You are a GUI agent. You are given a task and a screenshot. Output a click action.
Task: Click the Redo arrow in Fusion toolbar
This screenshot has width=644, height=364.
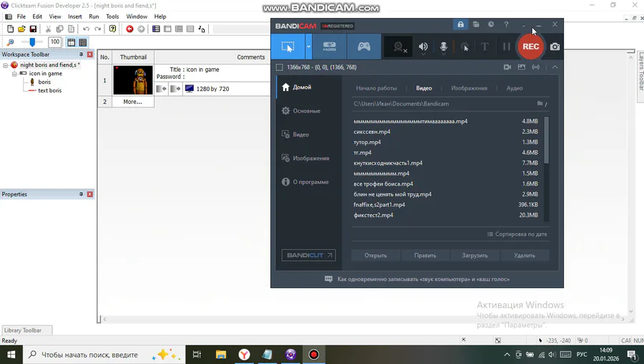pyautogui.click(x=97, y=29)
